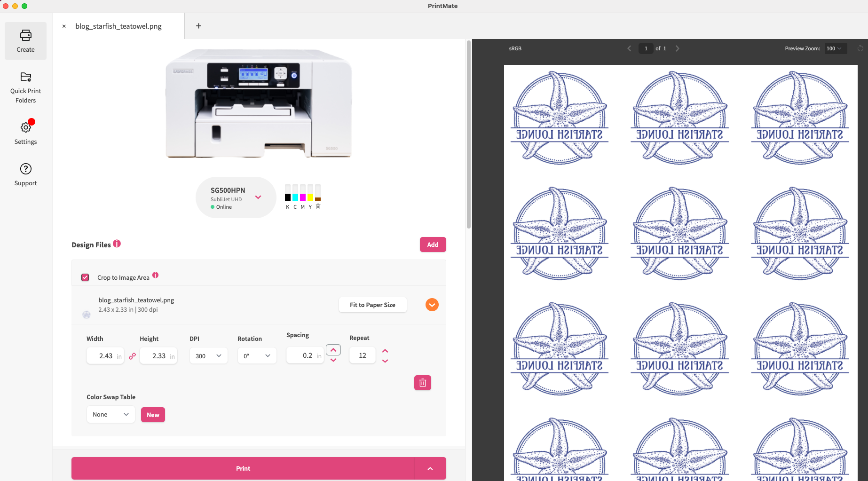This screenshot has height=481, width=868.
Task: Open Settings with red notification badge
Action: tap(25, 133)
